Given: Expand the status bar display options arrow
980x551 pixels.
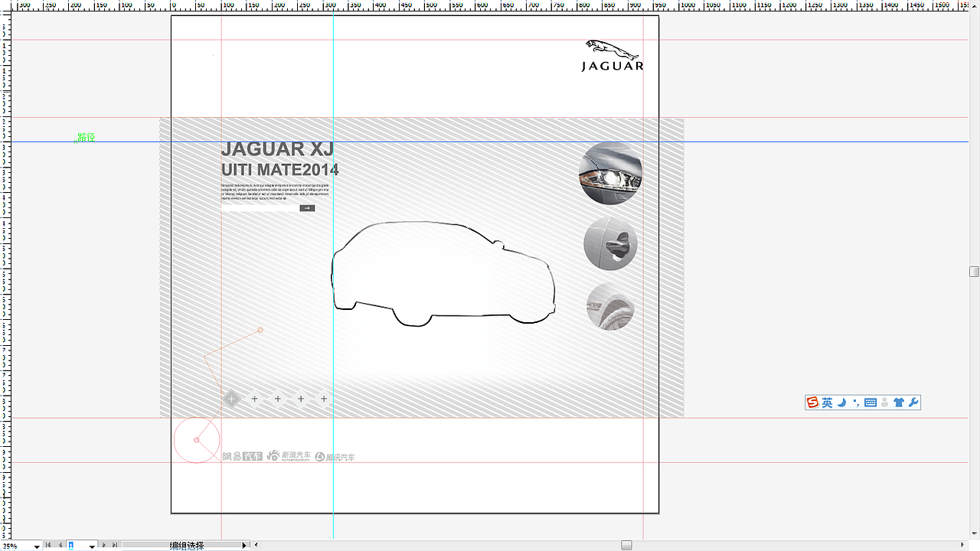Looking at the screenshot, I should pos(245,545).
